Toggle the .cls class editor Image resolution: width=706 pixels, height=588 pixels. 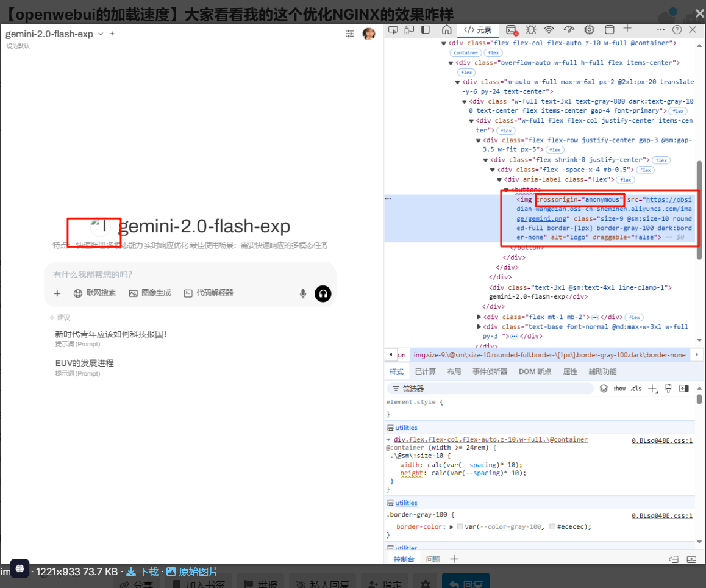636,389
